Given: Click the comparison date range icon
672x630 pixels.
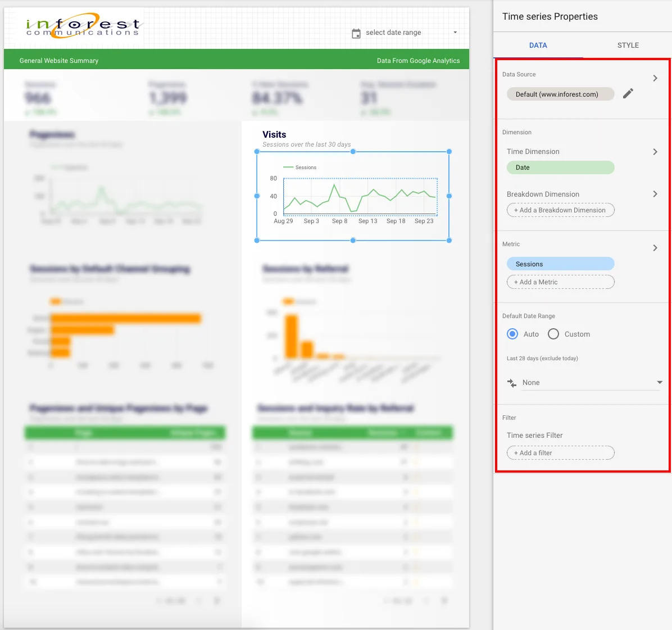Looking at the screenshot, I should tap(512, 383).
